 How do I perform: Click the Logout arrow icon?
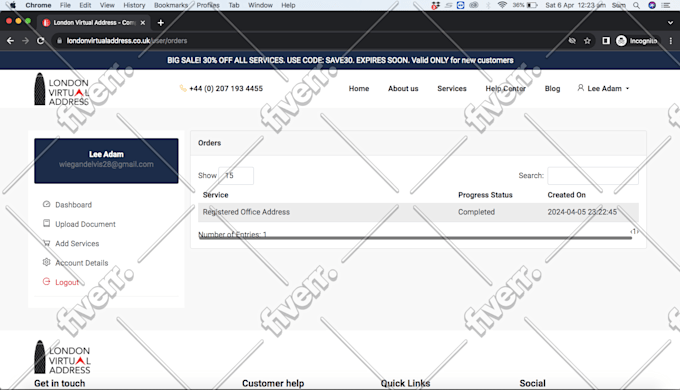[46, 282]
